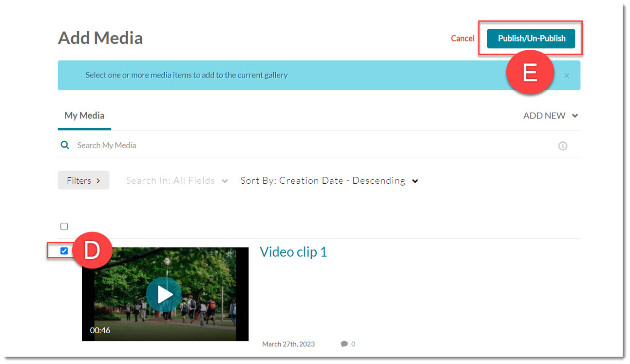
Task: Click the Cancel link
Action: click(462, 38)
